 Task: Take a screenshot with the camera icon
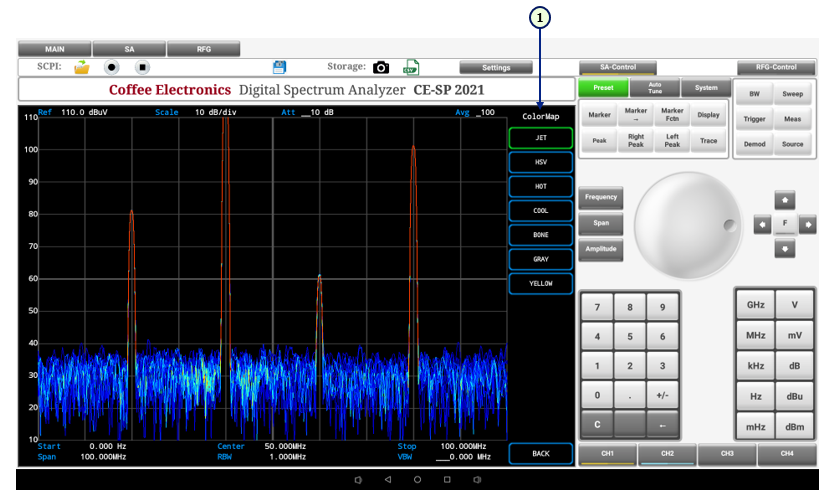click(x=381, y=68)
